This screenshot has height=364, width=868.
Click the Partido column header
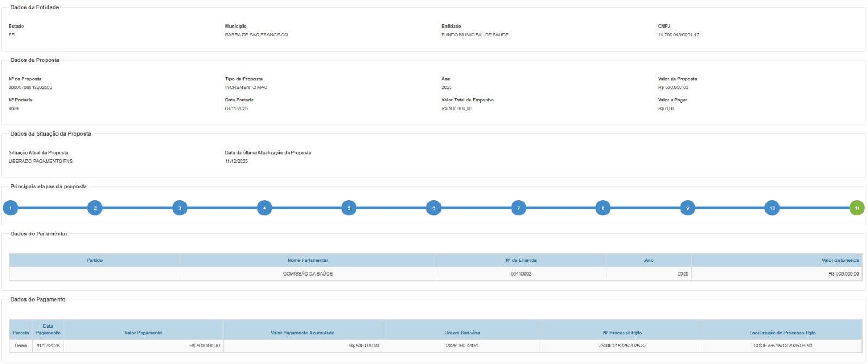pos(94,260)
